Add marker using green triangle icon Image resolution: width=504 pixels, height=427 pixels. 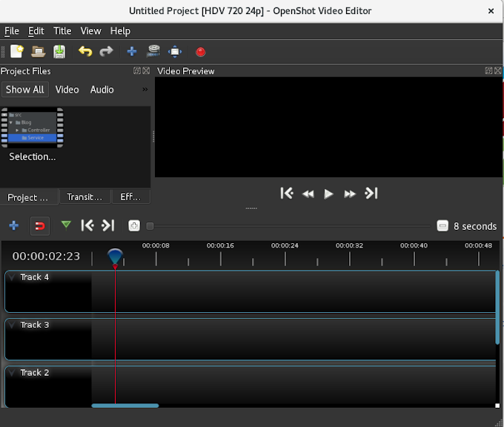pos(66,225)
